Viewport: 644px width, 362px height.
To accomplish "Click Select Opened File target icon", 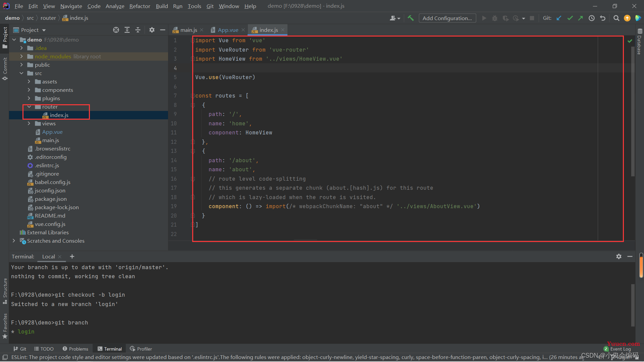I will (x=116, y=30).
